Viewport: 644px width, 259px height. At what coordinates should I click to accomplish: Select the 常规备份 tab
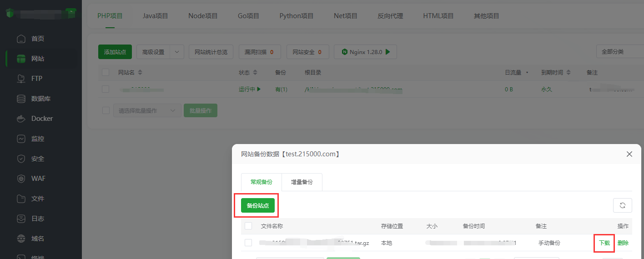[262, 182]
